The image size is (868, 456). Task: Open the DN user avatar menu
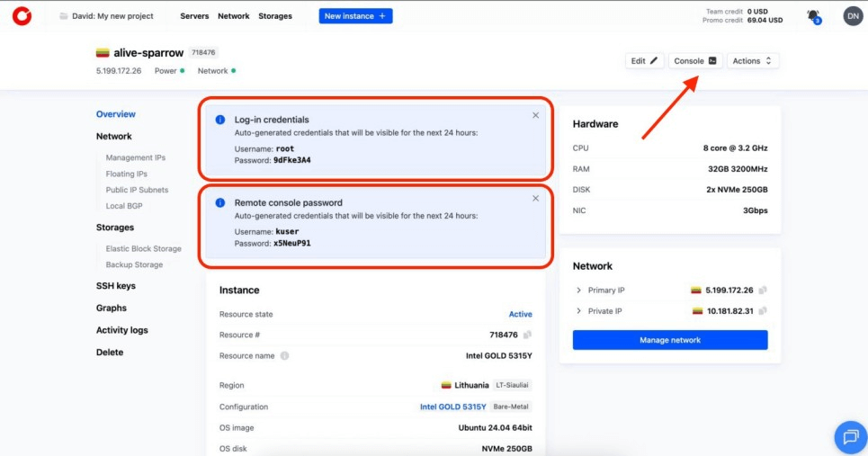852,15
